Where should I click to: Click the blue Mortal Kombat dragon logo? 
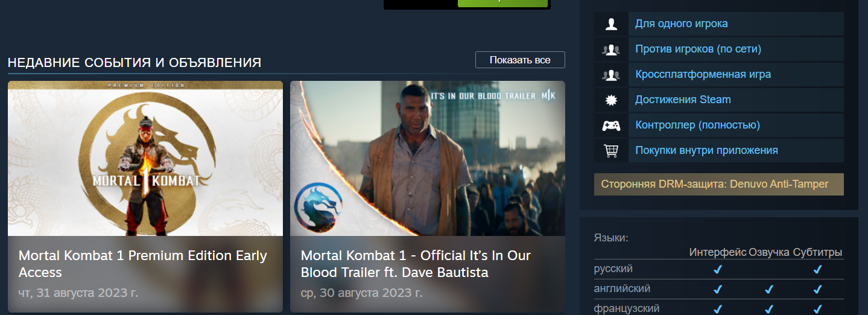click(318, 208)
